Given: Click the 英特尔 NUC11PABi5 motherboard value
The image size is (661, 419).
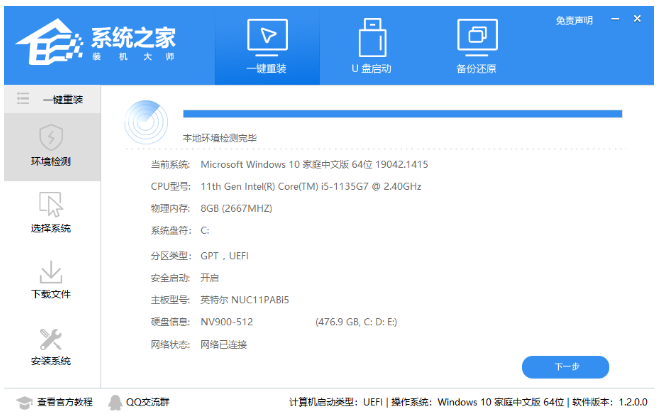Looking at the screenshot, I should (x=245, y=300).
